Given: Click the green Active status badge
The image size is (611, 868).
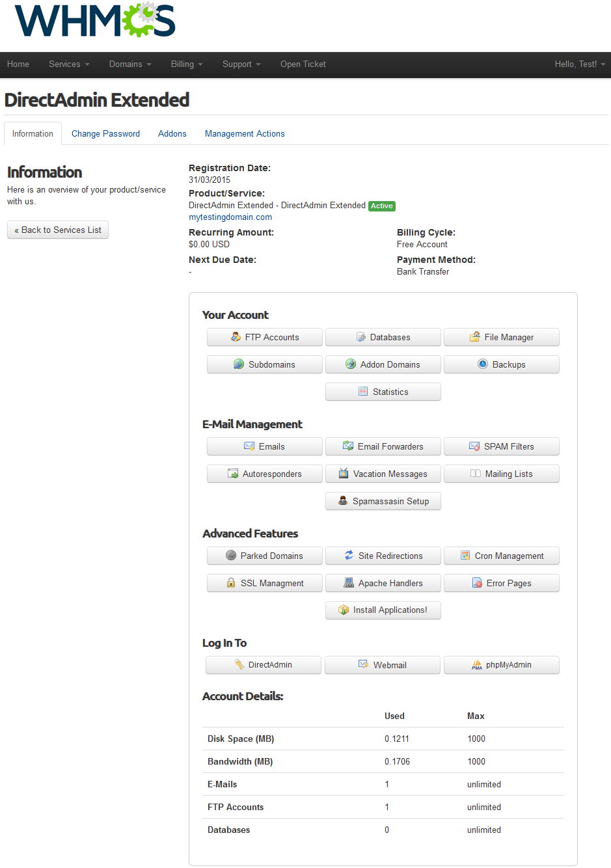Looking at the screenshot, I should pos(382,206).
